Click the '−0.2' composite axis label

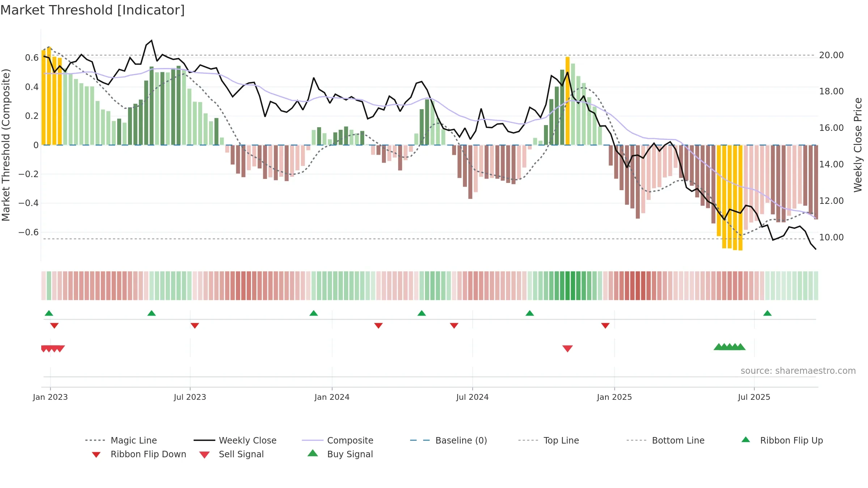[29, 174]
